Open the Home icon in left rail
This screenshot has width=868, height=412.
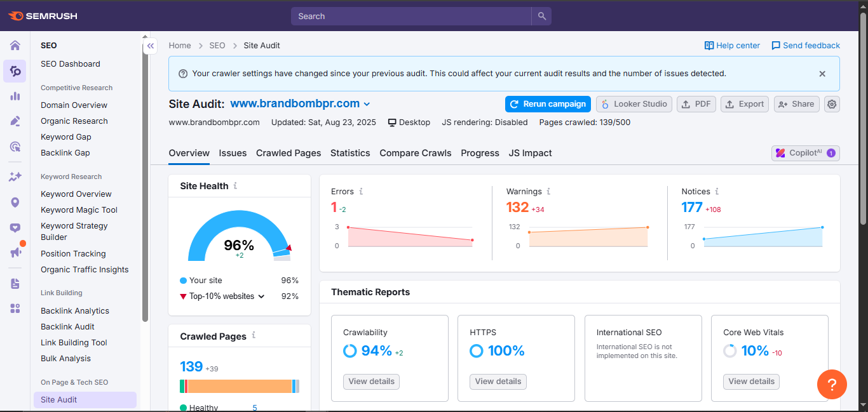point(15,46)
